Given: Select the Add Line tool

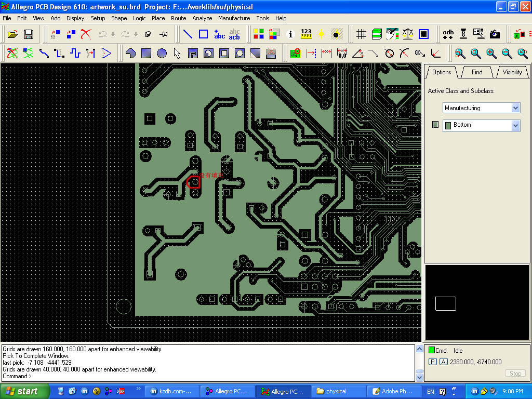Looking at the screenshot, I should point(188,34).
